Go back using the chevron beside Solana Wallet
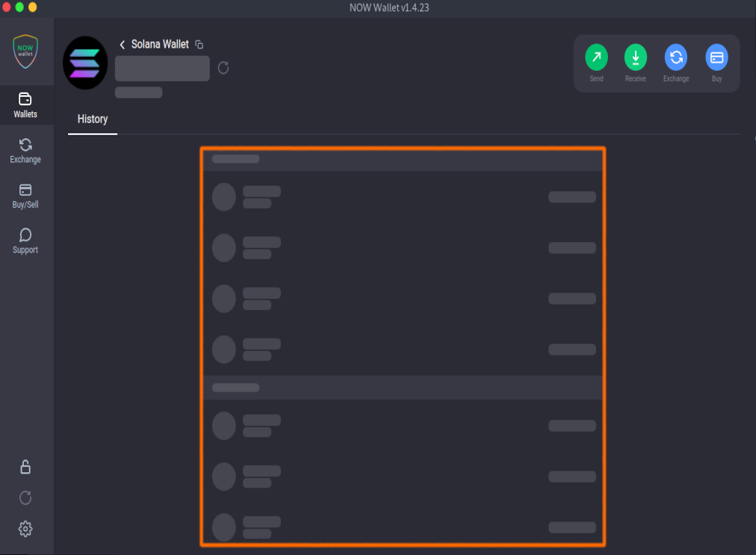Image resolution: width=756 pixels, height=555 pixels. pos(123,45)
